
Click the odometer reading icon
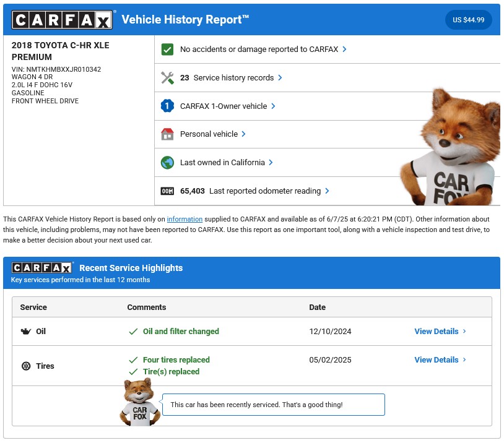[x=167, y=191]
